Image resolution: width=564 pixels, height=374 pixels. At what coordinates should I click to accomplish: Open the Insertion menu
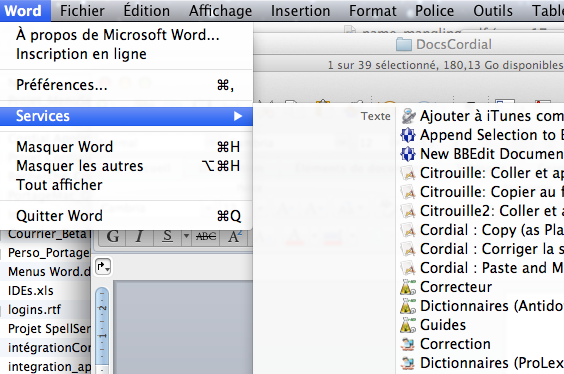click(x=300, y=11)
